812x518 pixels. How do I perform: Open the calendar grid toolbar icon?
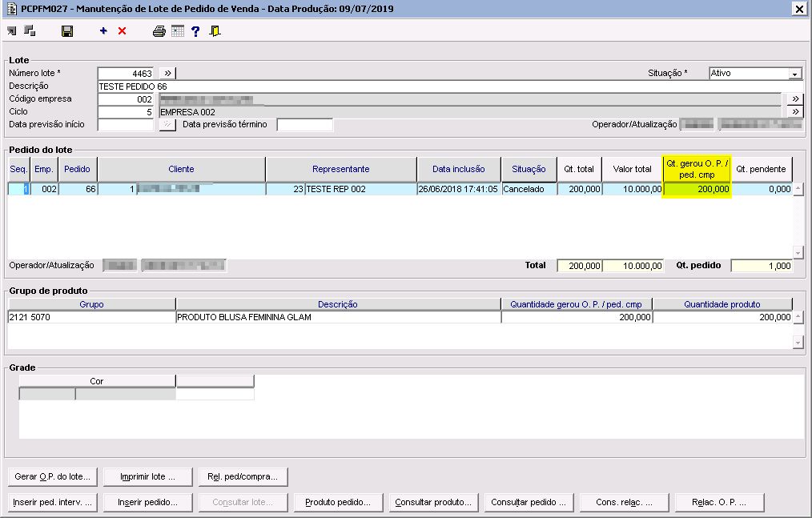178,31
